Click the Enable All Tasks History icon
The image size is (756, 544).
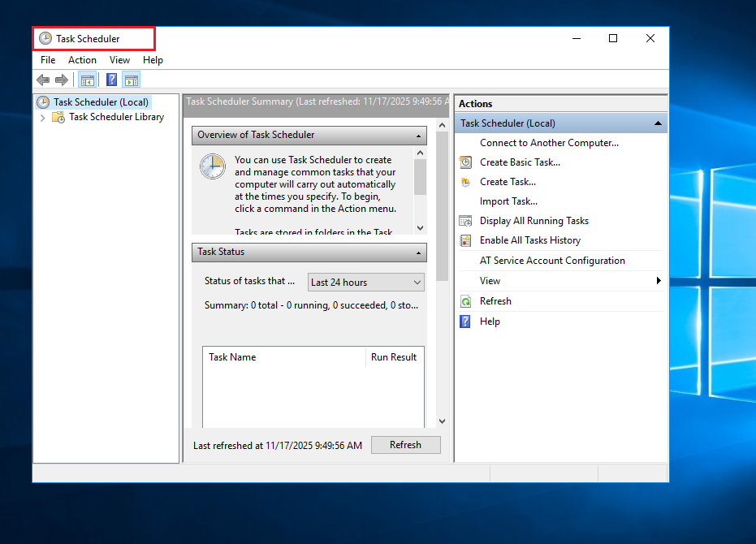(x=466, y=240)
